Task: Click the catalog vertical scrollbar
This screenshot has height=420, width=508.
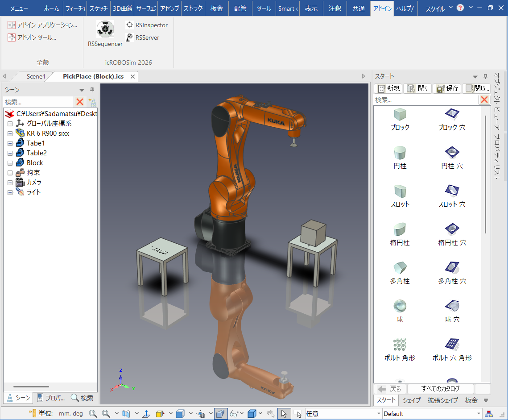Action: 485,174
